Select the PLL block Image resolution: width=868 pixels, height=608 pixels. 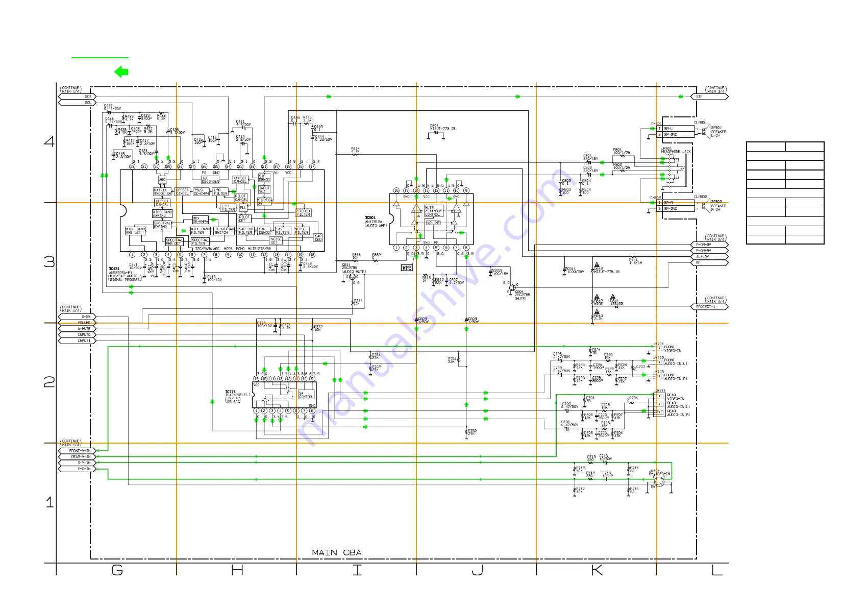click(243, 207)
